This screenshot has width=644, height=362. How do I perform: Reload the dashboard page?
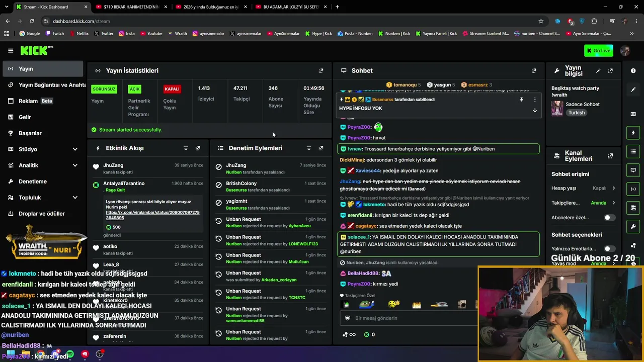(32, 21)
